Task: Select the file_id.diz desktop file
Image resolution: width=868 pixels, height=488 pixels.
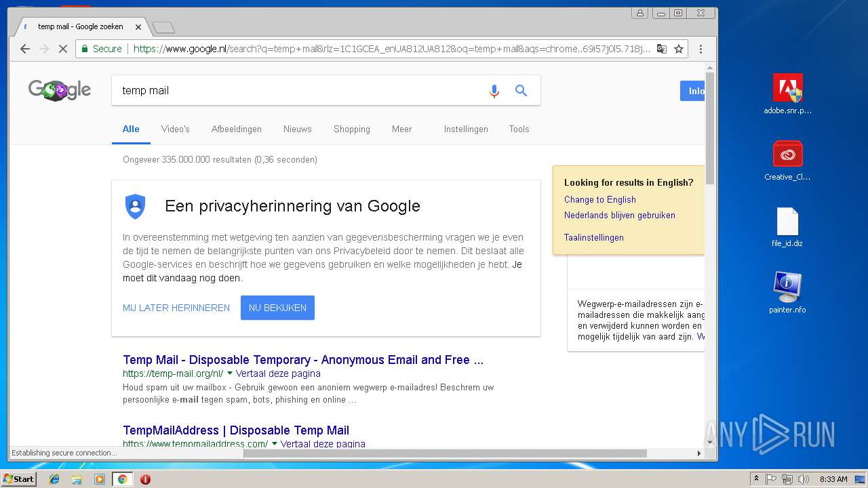Action: click(787, 227)
